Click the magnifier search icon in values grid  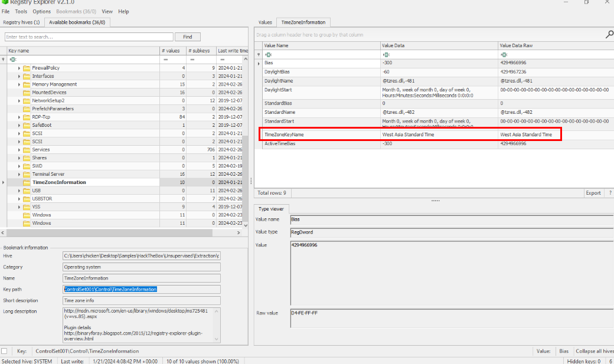coord(609,35)
